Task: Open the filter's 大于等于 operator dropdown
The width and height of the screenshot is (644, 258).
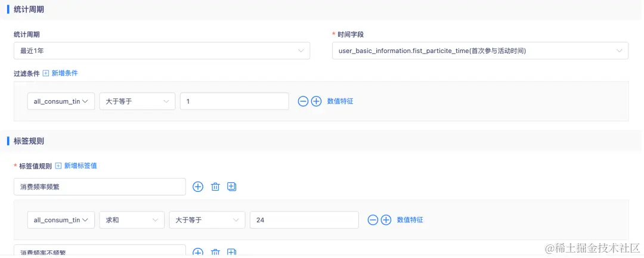Action: click(137, 101)
